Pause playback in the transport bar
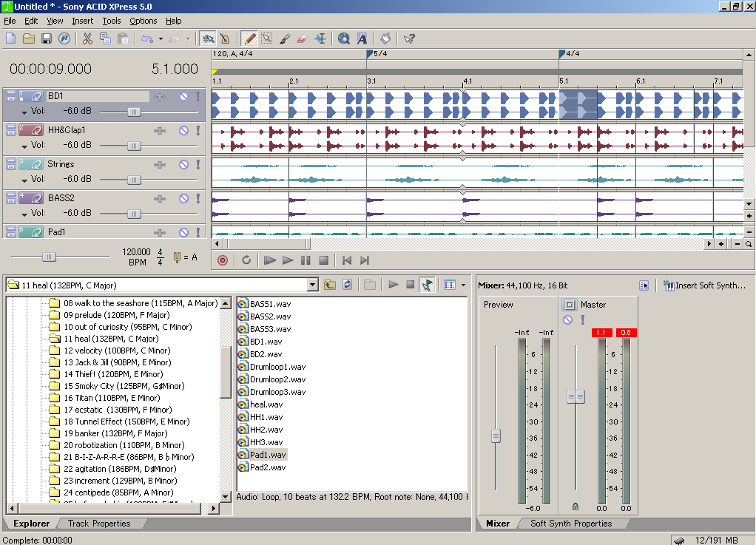Viewport: 756px width, 545px height. [306, 260]
